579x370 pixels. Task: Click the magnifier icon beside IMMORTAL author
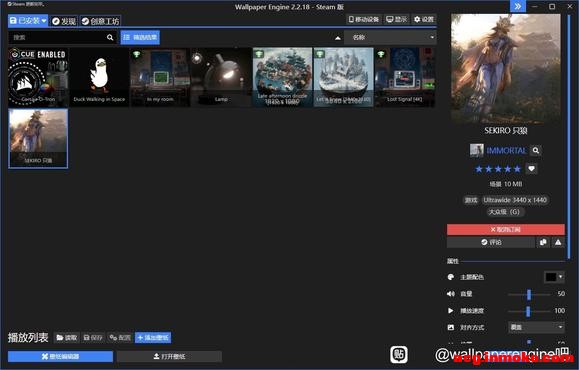point(536,150)
